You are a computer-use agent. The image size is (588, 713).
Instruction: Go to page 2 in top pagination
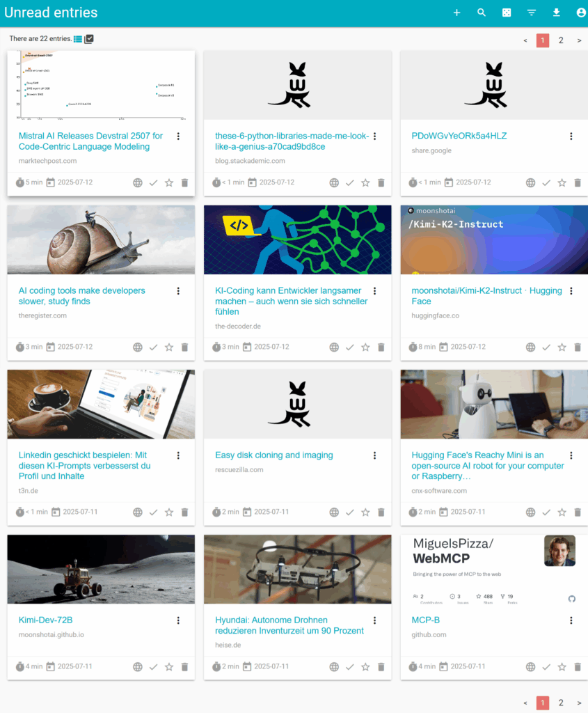pos(561,40)
